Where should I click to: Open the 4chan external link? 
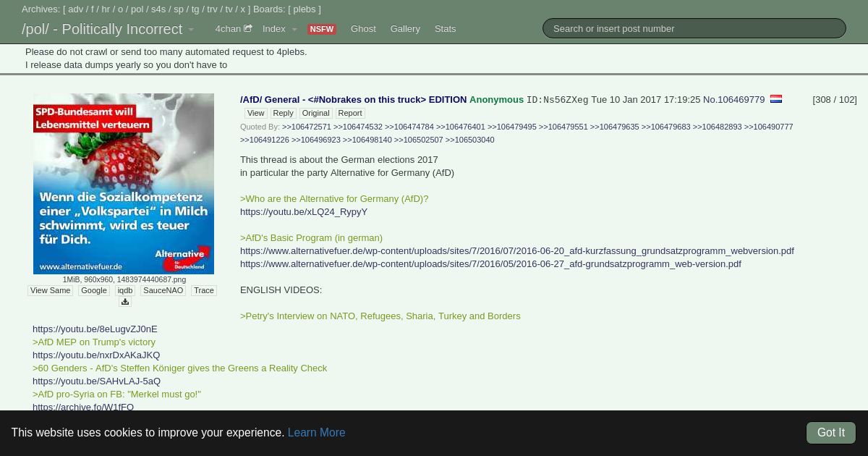pyautogui.click(x=233, y=29)
